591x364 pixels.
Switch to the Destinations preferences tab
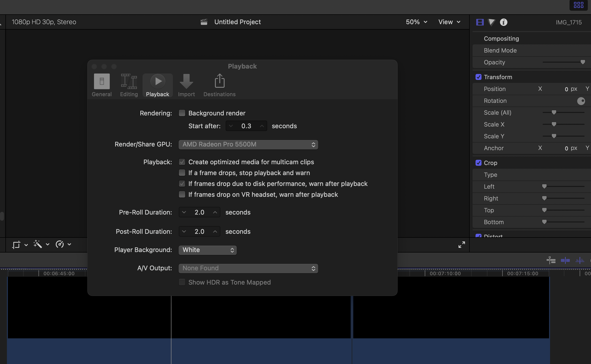(219, 85)
